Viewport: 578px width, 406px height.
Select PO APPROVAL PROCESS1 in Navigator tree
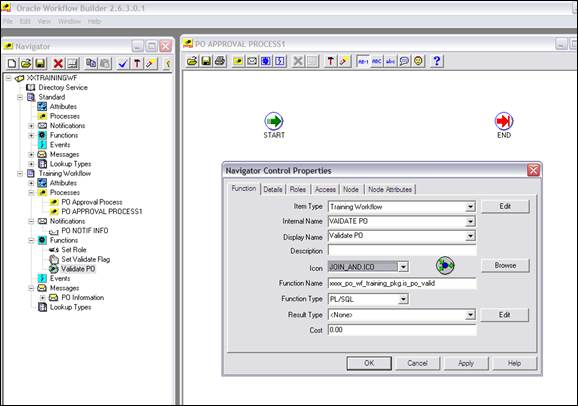[101, 212]
